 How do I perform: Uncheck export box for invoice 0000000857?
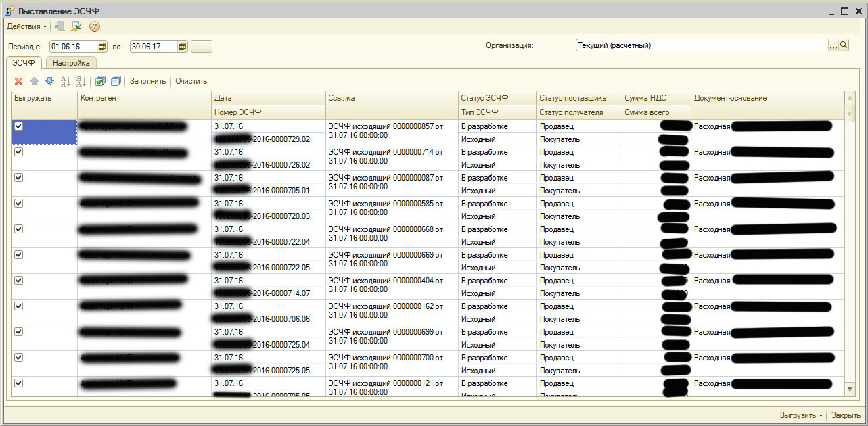click(19, 126)
